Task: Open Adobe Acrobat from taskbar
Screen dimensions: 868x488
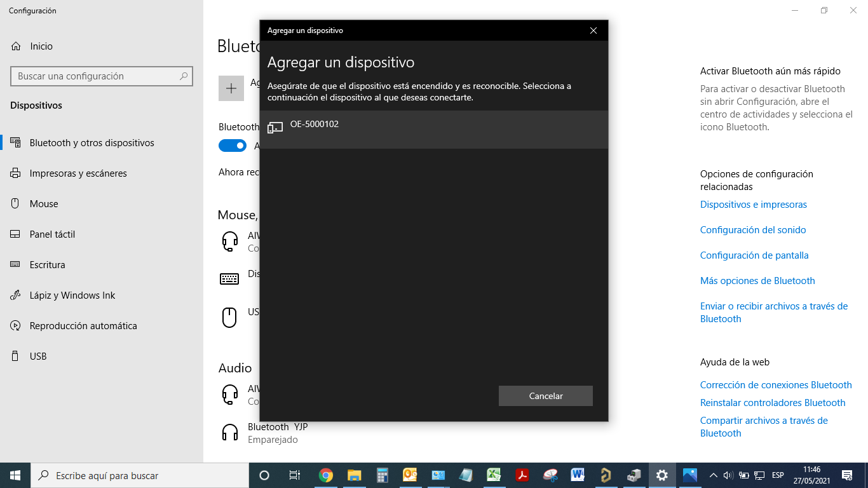Action: 522,475
